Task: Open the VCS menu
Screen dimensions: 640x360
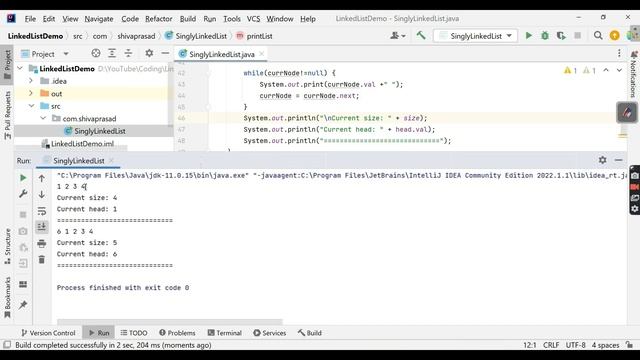Action: 253,19
